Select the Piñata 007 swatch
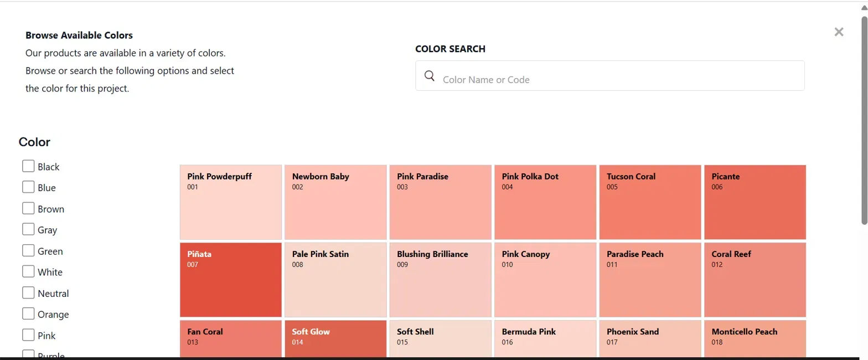The image size is (868, 360). pyautogui.click(x=231, y=280)
